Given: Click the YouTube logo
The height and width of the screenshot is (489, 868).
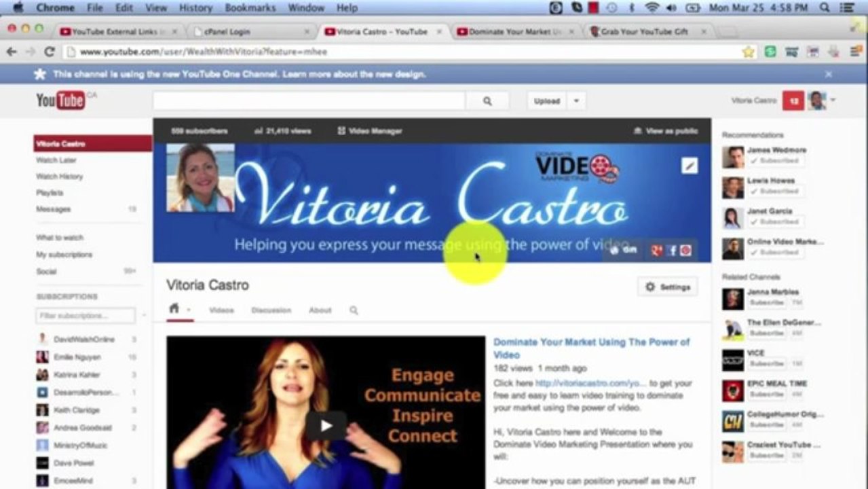Looking at the screenshot, I should (x=61, y=101).
